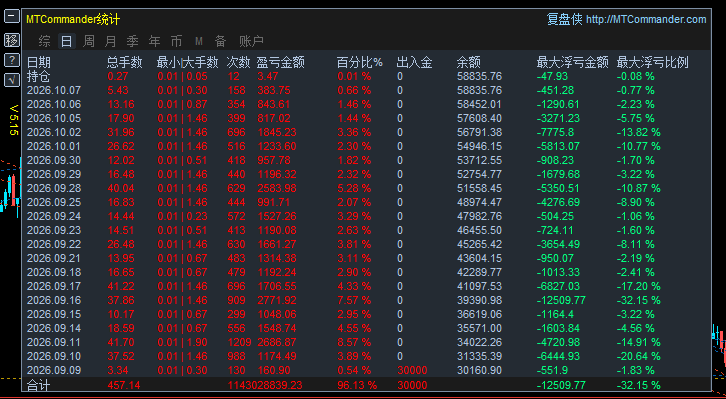Click the 总手数 column header

point(125,62)
